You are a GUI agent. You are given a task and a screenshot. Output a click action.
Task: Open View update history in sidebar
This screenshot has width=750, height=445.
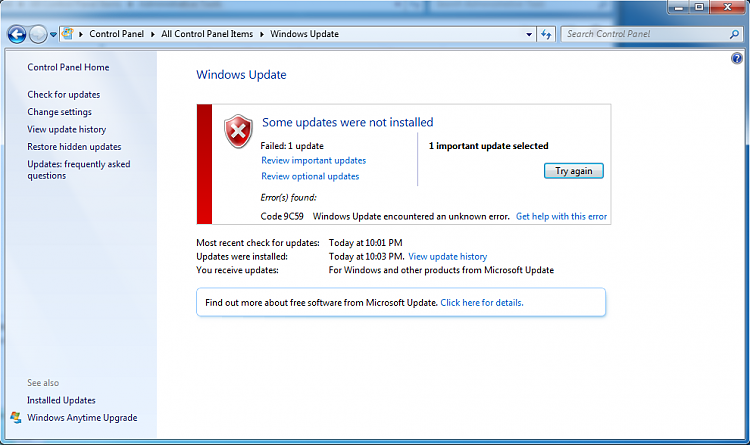[66, 130]
